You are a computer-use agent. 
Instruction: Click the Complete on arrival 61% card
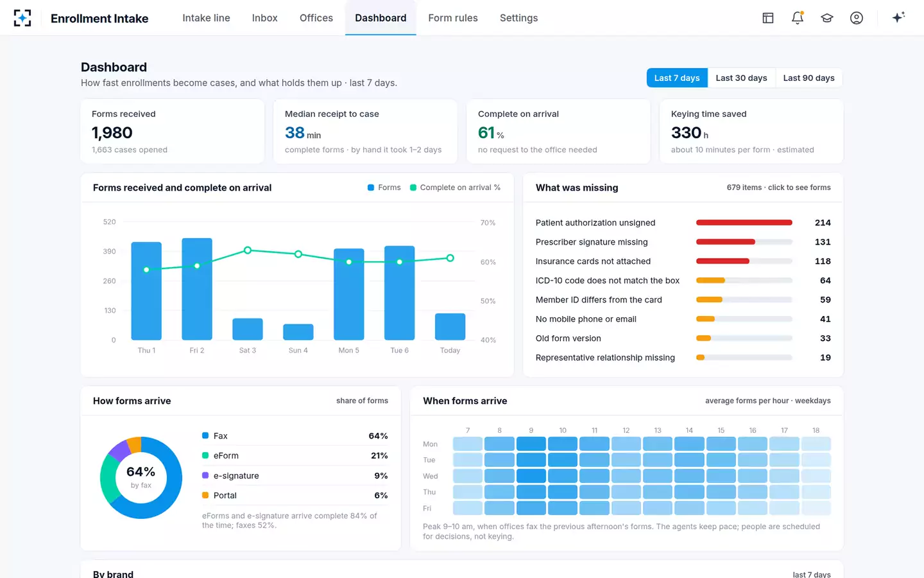click(559, 131)
